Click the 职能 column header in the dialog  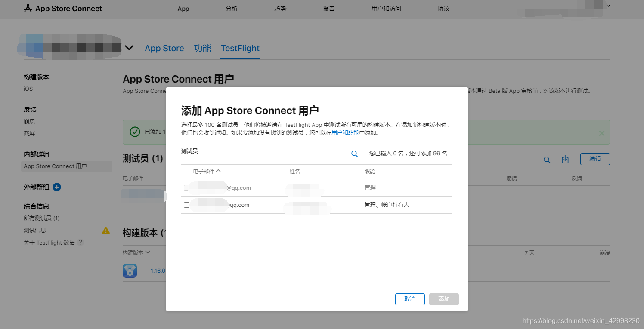370,172
